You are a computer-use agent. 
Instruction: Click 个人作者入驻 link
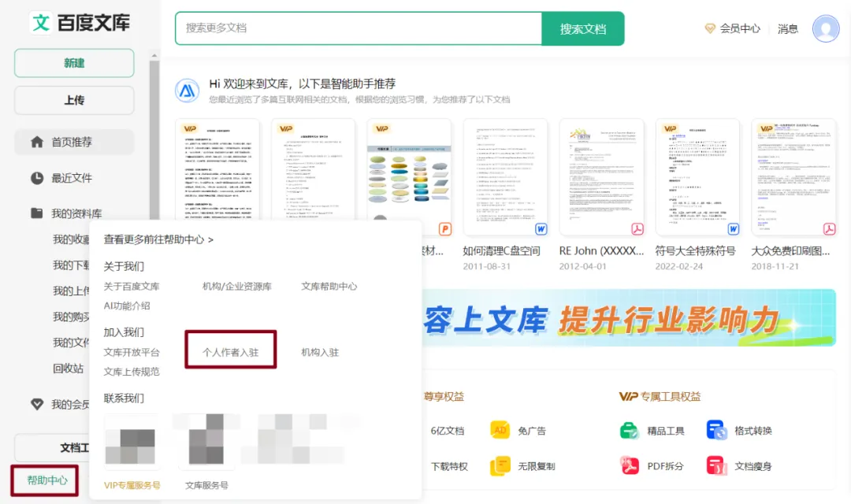pos(230,352)
